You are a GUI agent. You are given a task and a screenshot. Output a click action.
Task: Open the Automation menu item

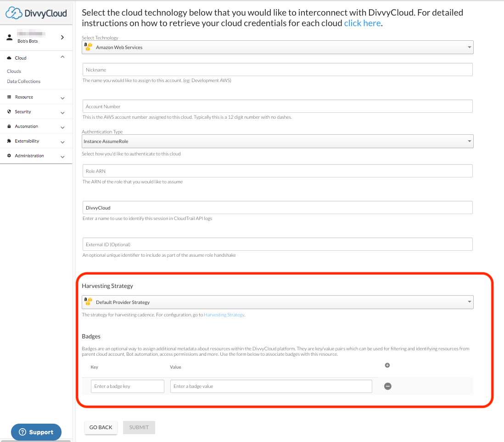coord(26,127)
